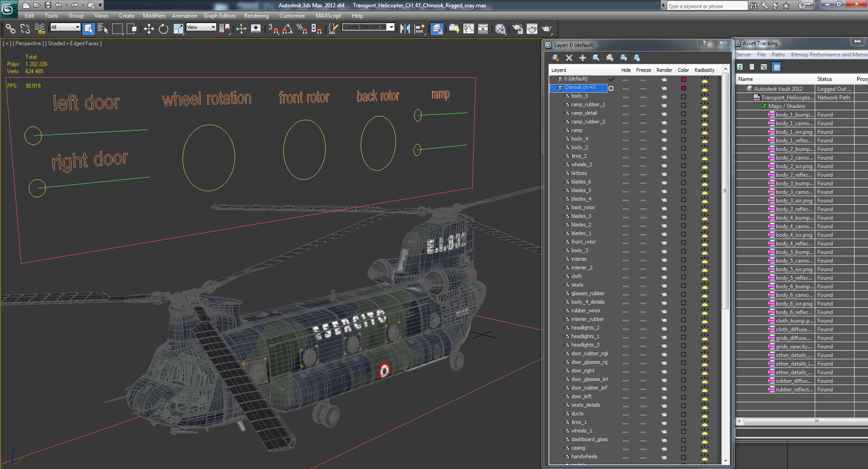Open the Curve Editor
This screenshot has height=469, width=868.
click(469, 28)
